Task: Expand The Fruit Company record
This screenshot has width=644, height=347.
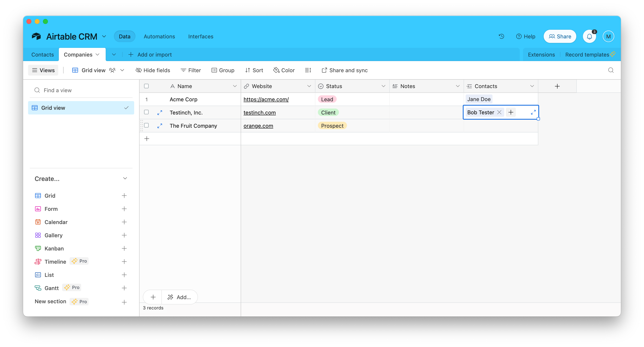Action: 160,126
